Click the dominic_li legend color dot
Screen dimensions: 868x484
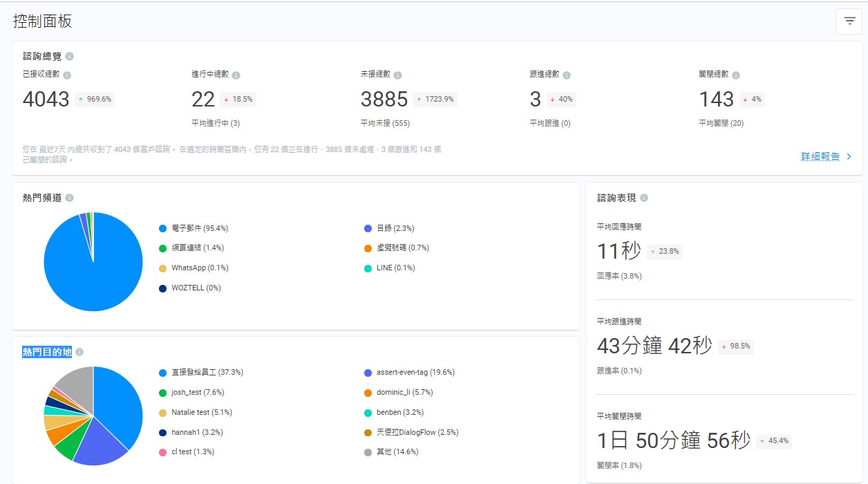368,393
